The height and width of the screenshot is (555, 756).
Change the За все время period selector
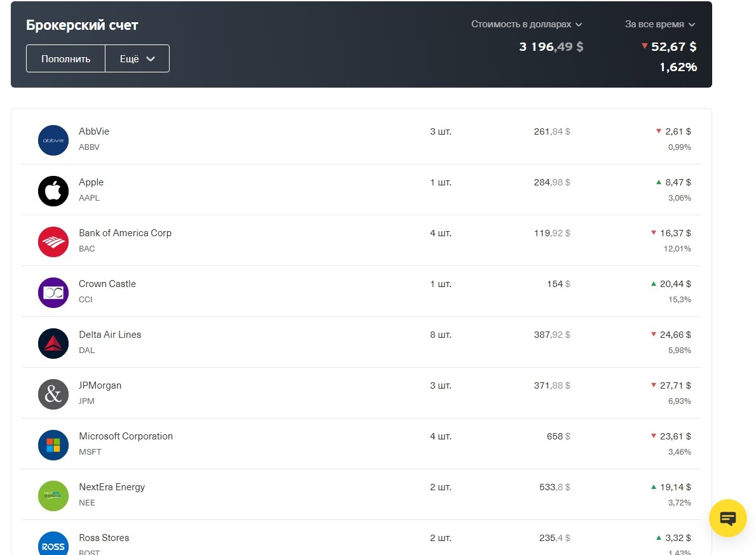point(659,24)
